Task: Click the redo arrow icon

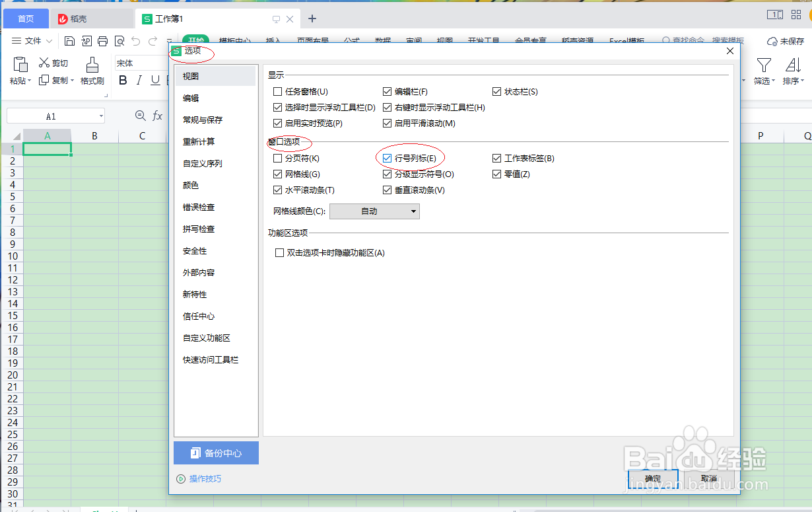Action: (153, 41)
